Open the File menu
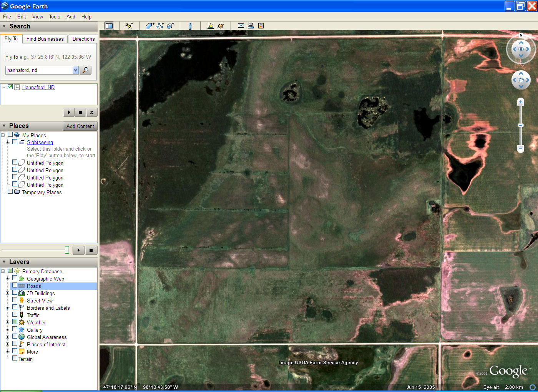The height and width of the screenshot is (392, 538). coord(7,17)
